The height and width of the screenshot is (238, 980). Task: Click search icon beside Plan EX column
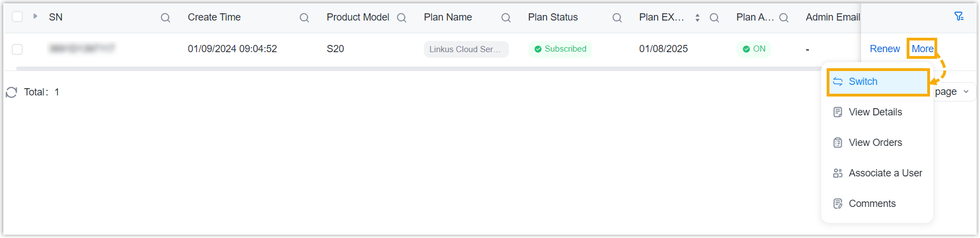point(714,18)
